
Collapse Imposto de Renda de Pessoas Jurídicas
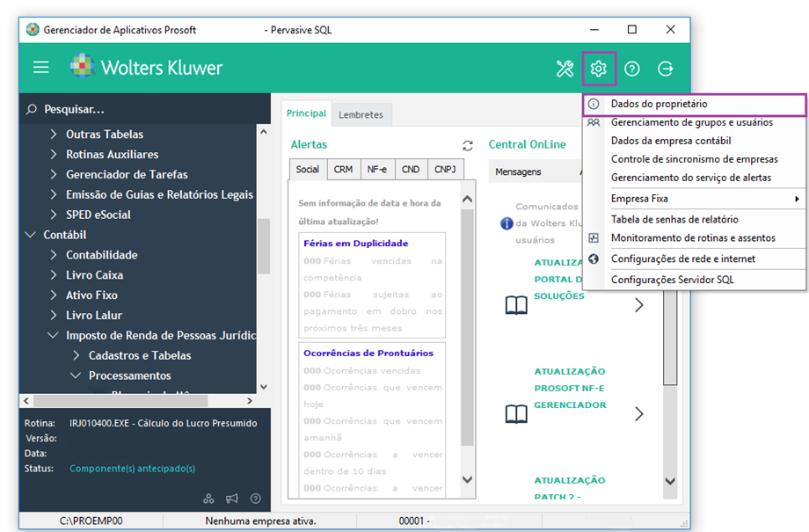(53, 335)
